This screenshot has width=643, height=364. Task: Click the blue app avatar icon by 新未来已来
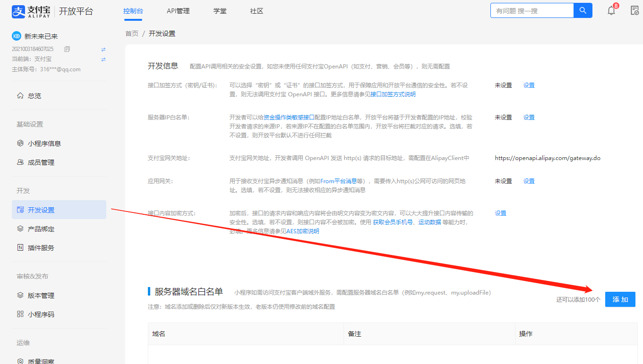pyautogui.click(x=17, y=36)
